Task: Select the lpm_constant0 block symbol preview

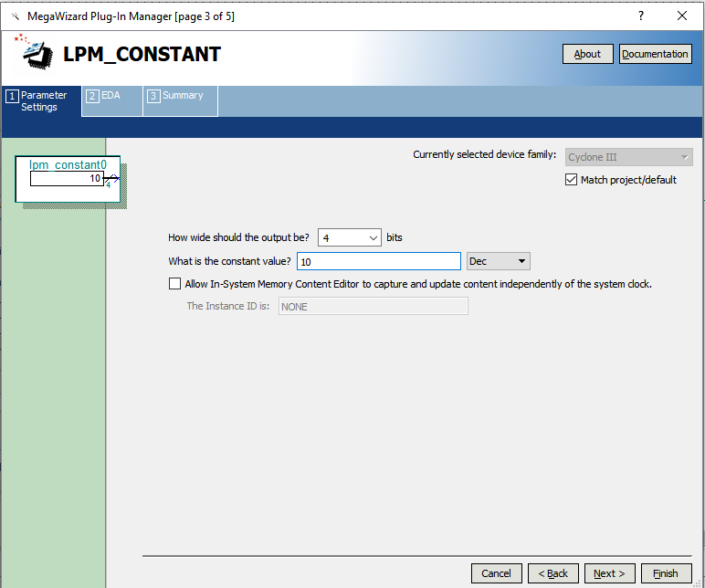Action: click(x=68, y=178)
